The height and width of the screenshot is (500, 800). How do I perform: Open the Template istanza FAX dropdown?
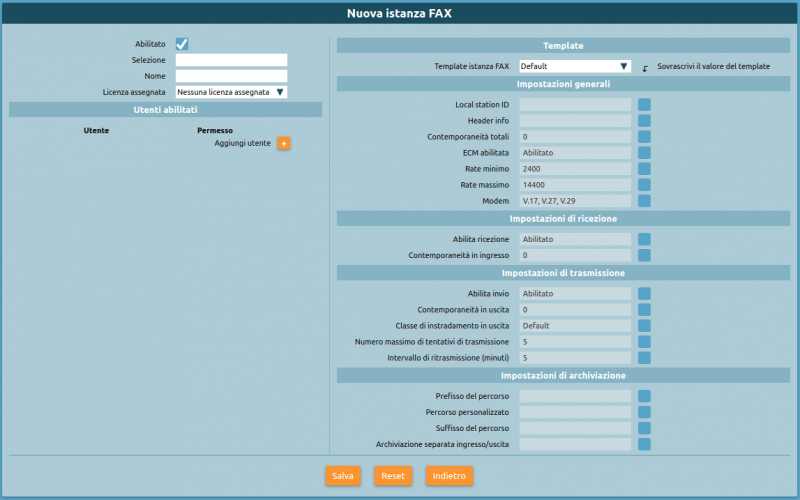575,66
